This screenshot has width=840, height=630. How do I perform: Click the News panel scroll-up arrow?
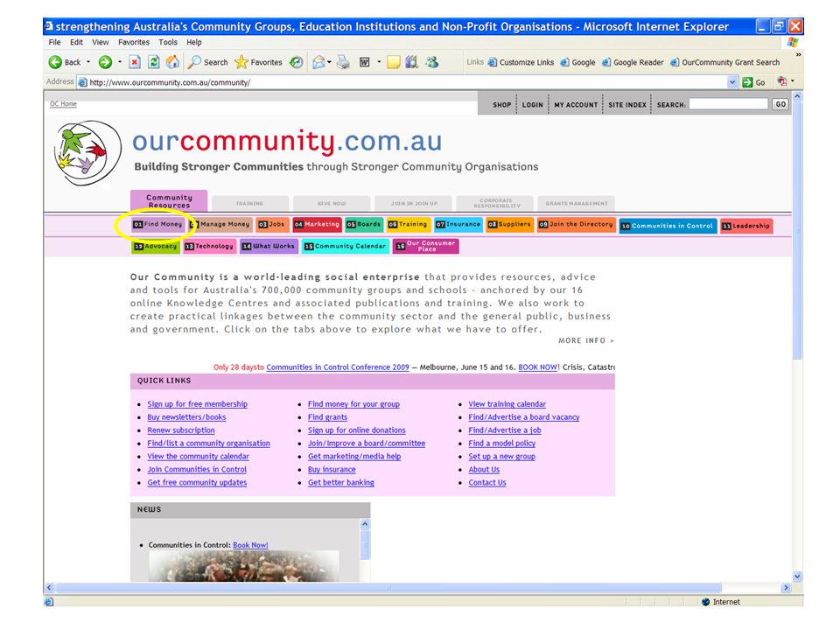tap(365, 524)
